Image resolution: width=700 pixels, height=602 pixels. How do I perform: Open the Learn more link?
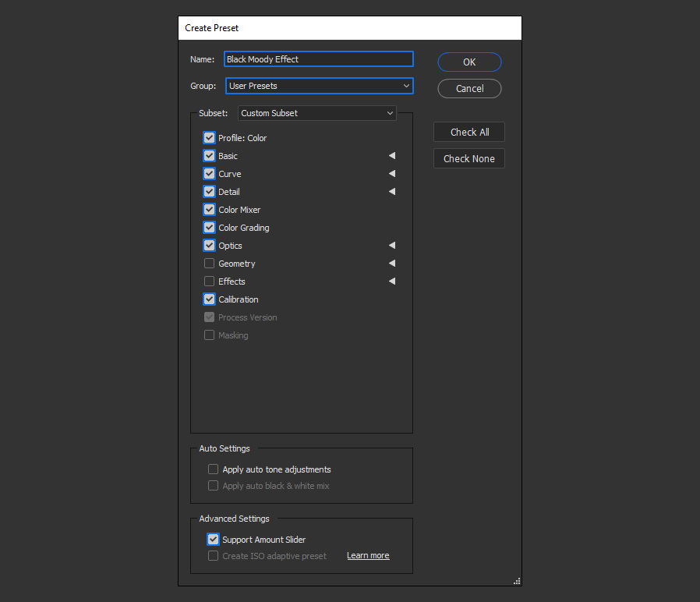click(x=368, y=555)
